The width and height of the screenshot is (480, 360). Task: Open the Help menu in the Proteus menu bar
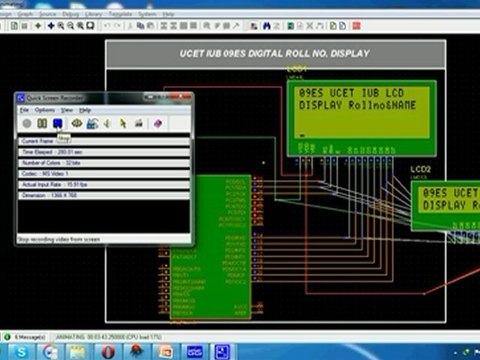click(x=168, y=14)
